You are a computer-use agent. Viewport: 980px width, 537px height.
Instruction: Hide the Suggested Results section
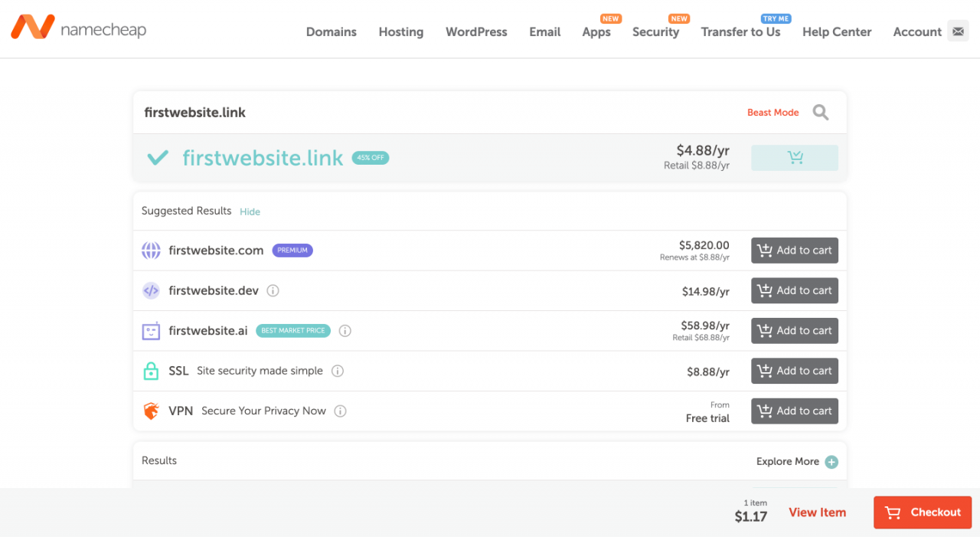tap(250, 211)
